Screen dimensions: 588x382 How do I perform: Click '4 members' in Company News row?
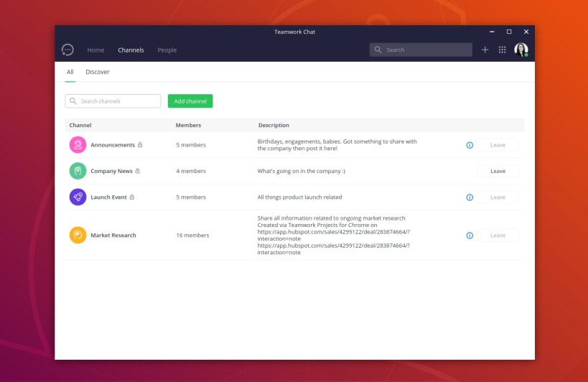191,171
